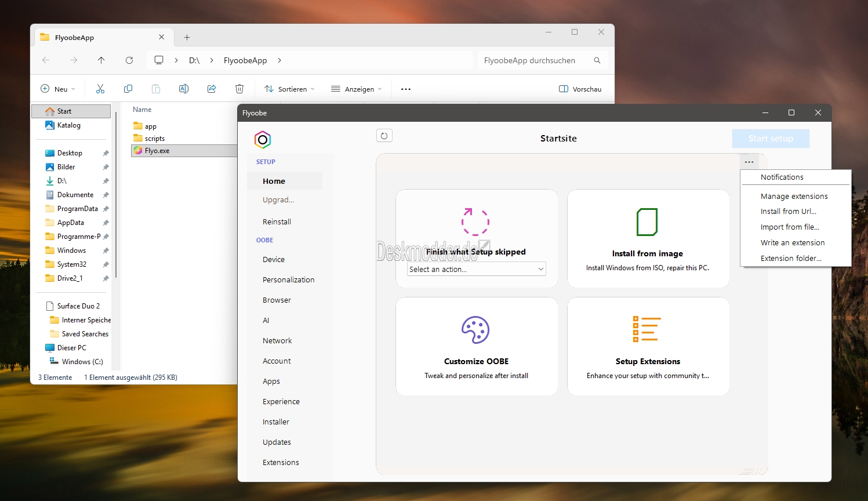Click the Share icon in Explorer toolbar

tap(212, 89)
